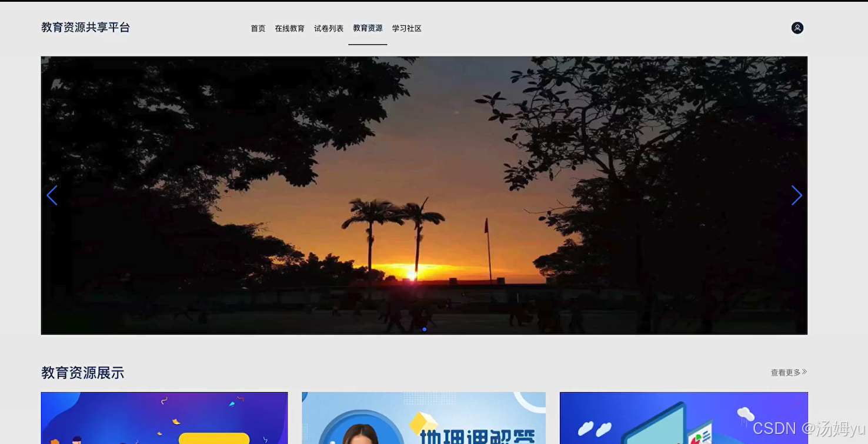Go to previous carousel slide arrow

coord(52,196)
